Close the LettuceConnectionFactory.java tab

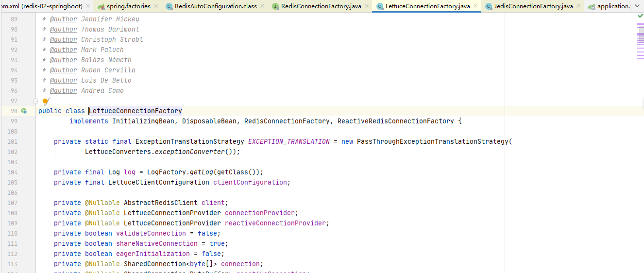pos(475,6)
